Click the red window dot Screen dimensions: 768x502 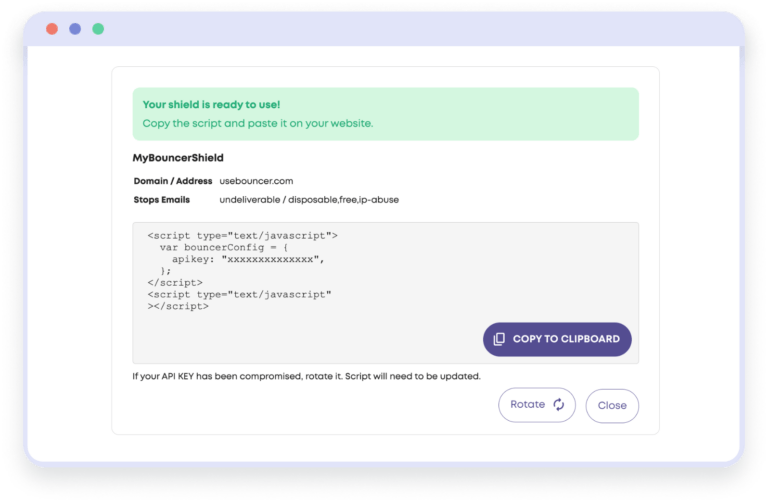point(52,29)
